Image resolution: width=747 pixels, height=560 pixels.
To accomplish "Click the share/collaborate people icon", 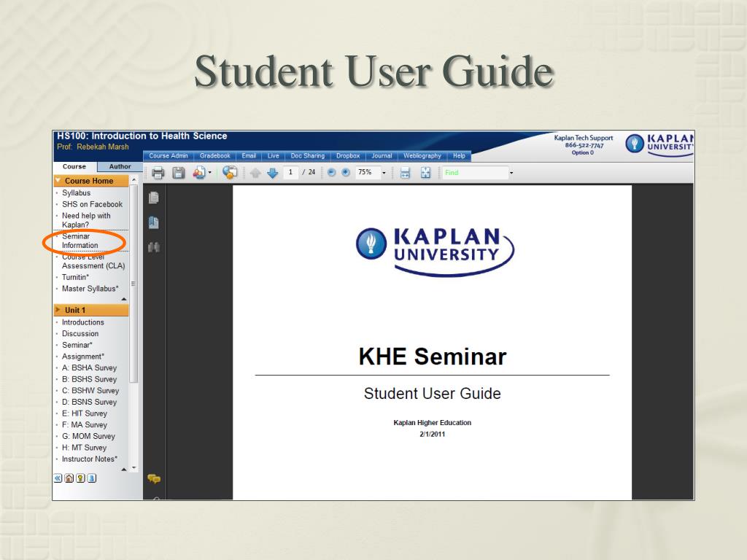I will pyautogui.click(x=199, y=173).
